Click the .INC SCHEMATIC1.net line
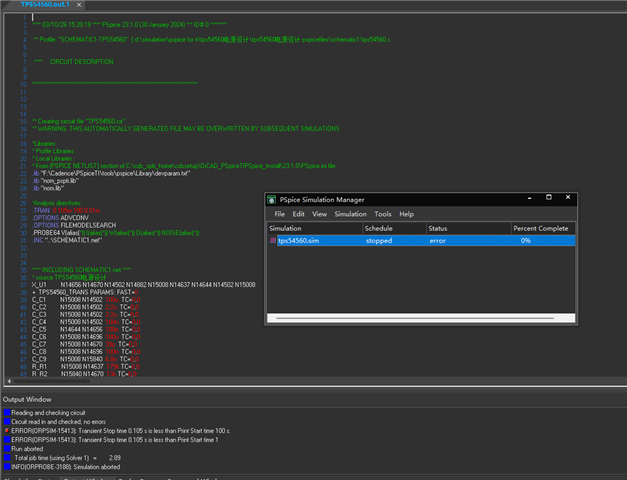The height and width of the screenshot is (480, 627). point(67,240)
